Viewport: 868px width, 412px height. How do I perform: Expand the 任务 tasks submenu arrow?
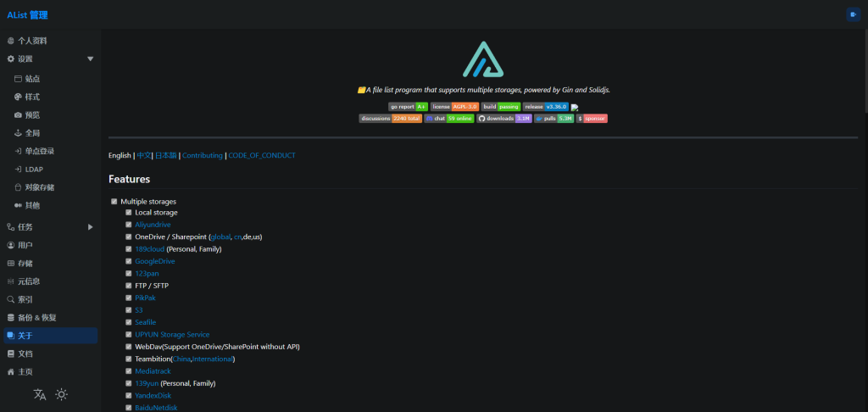coord(90,227)
